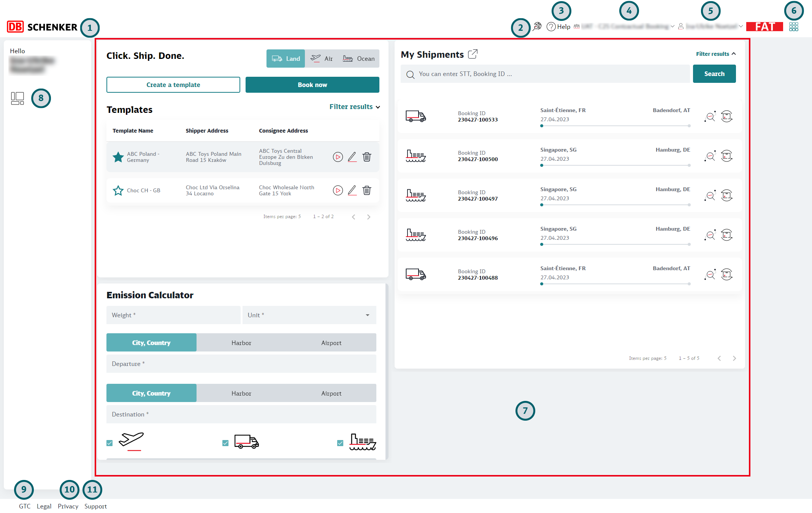Open the Unit dropdown in Emission Calculator
The image size is (812, 513).
tap(309, 315)
